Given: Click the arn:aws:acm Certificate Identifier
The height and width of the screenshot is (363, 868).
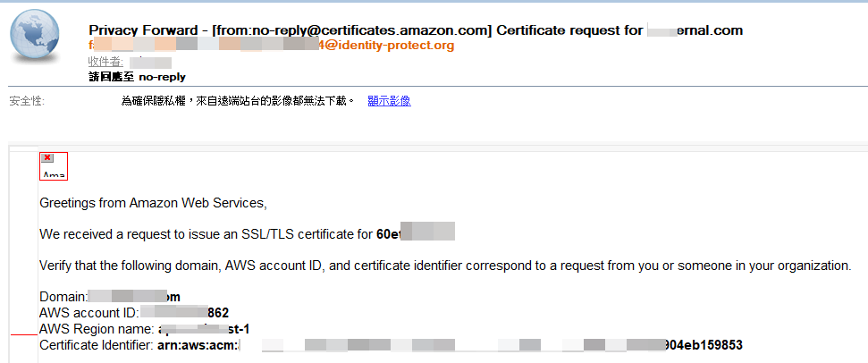Looking at the screenshot, I should [450, 345].
